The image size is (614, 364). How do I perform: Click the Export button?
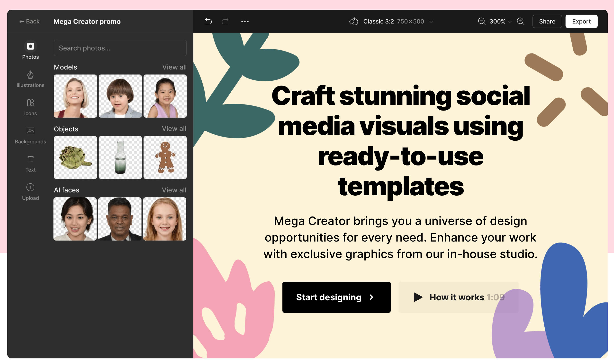pos(581,21)
